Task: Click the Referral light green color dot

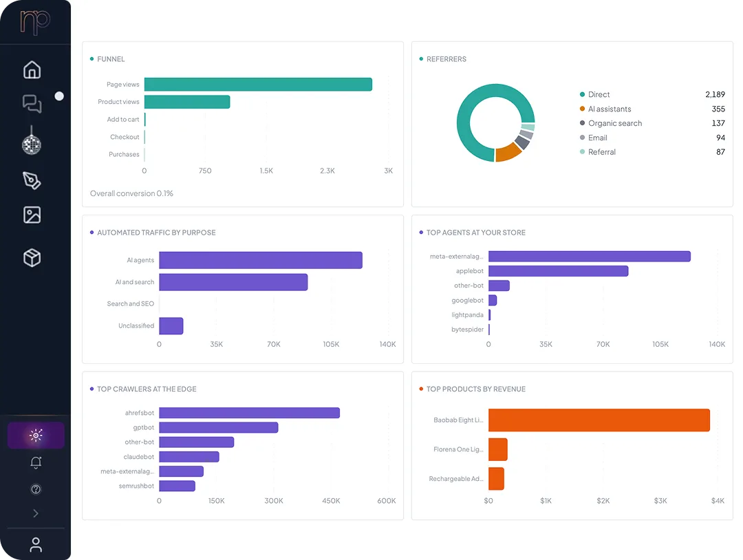Action: click(x=583, y=151)
